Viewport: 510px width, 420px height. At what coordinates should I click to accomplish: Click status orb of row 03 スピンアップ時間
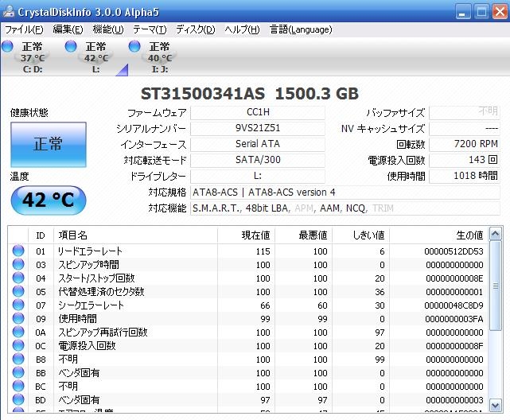point(18,264)
